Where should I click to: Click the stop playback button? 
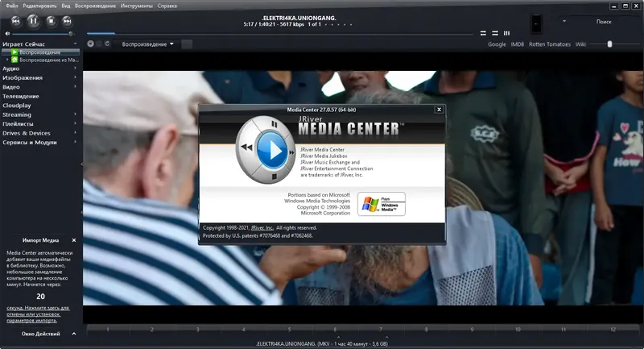(50, 20)
